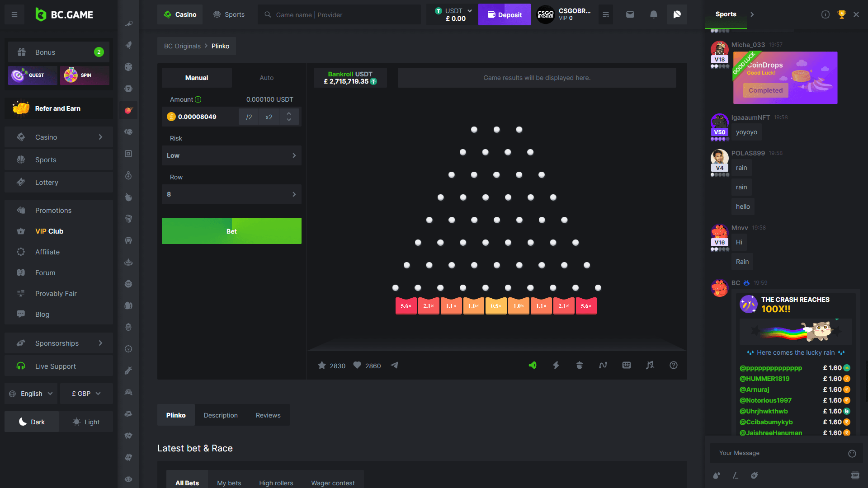Click the purple Deposit button
The image size is (868, 488).
click(x=504, y=15)
